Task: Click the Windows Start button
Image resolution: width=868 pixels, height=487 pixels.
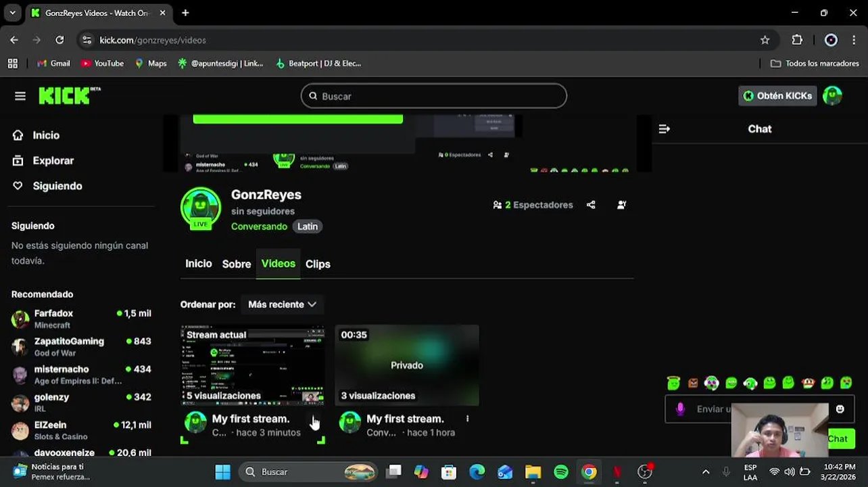Action: pos(222,471)
